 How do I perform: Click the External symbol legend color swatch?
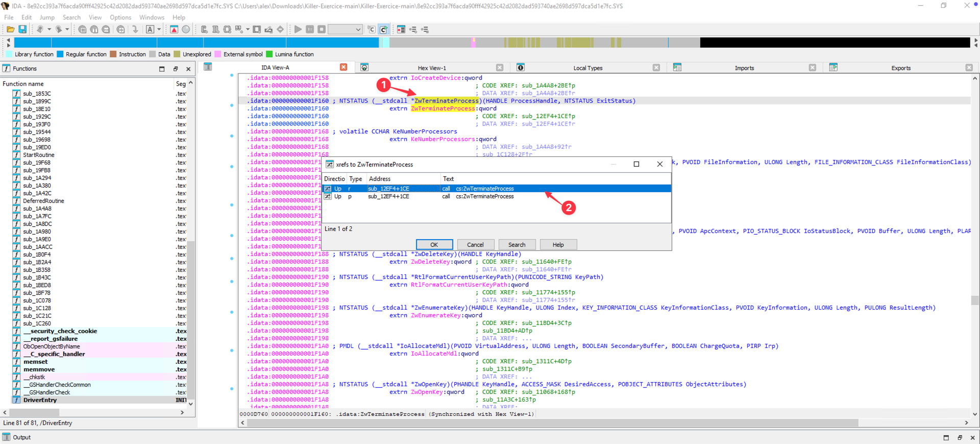coord(218,54)
